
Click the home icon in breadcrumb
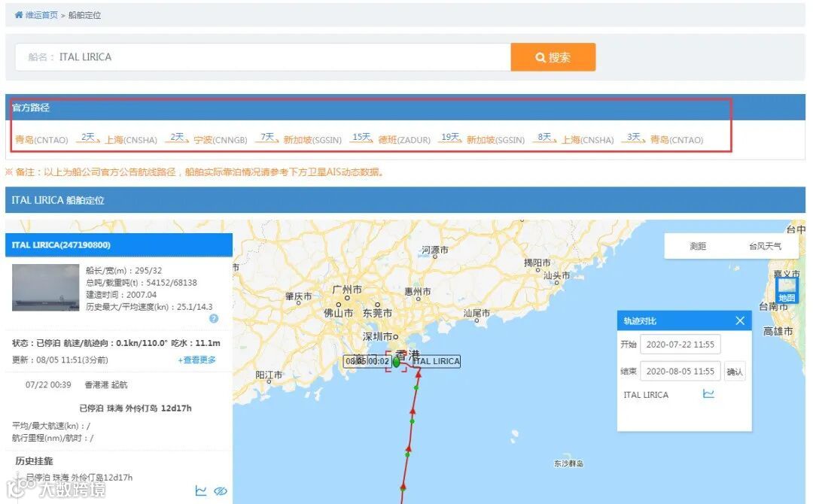click(19, 15)
